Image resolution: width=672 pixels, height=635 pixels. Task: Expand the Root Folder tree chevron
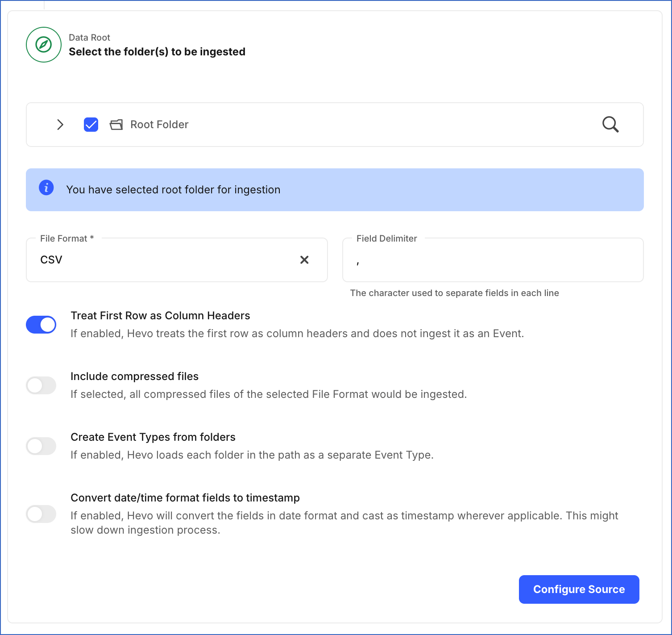(60, 125)
